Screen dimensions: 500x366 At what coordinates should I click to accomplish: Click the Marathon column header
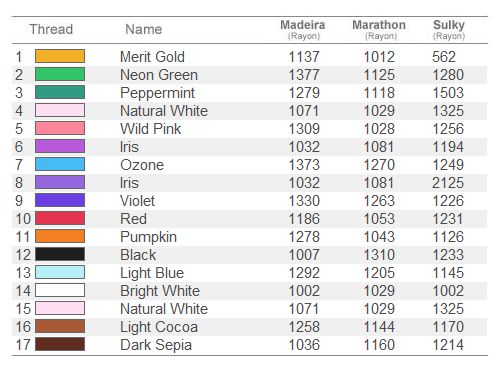pyautogui.click(x=379, y=29)
